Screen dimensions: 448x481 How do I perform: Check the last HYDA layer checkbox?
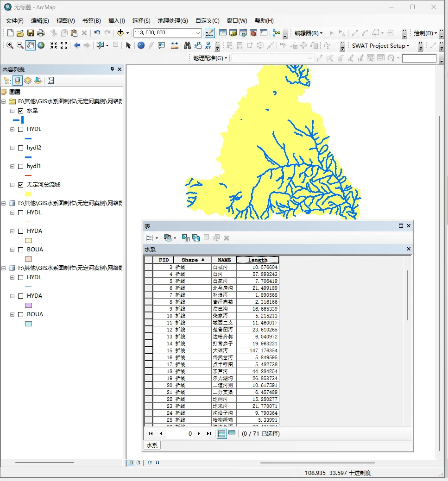click(20, 296)
